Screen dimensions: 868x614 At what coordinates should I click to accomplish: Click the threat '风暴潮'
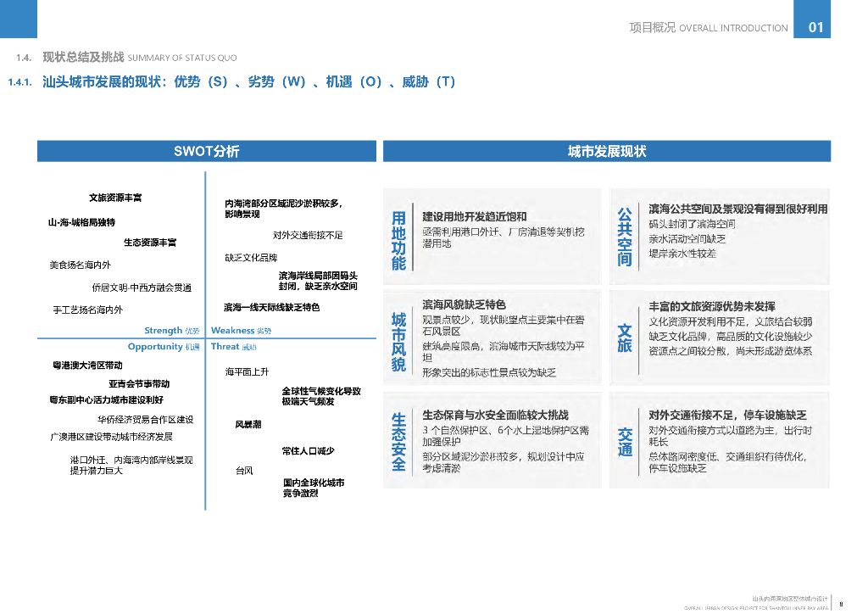click(x=248, y=425)
